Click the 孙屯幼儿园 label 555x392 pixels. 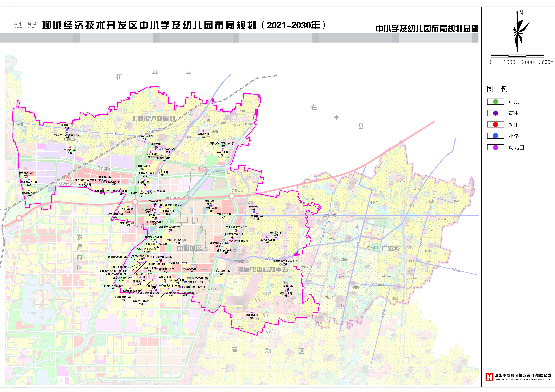point(222,152)
